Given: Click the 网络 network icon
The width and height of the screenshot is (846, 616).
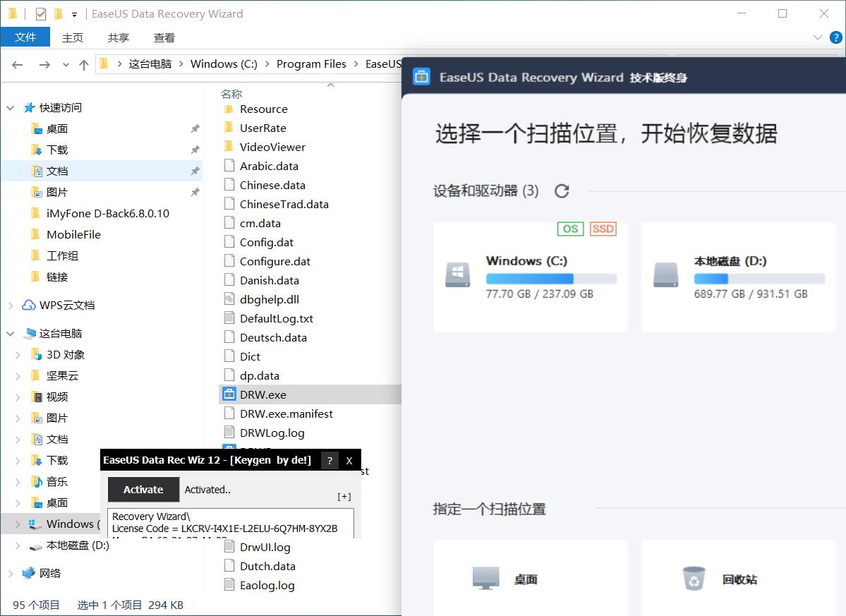Looking at the screenshot, I should pos(29,573).
